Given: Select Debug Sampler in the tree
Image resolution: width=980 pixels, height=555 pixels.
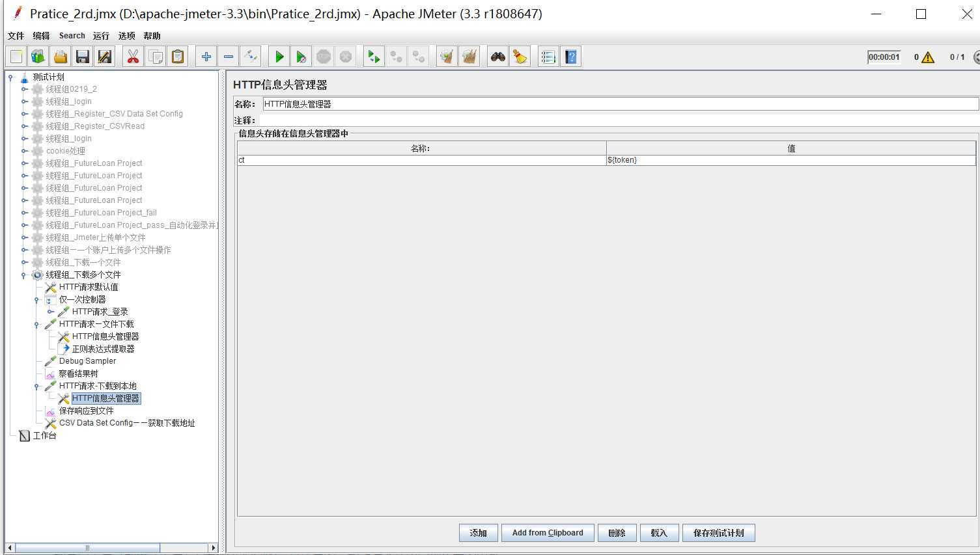Looking at the screenshot, I should 87,361.
